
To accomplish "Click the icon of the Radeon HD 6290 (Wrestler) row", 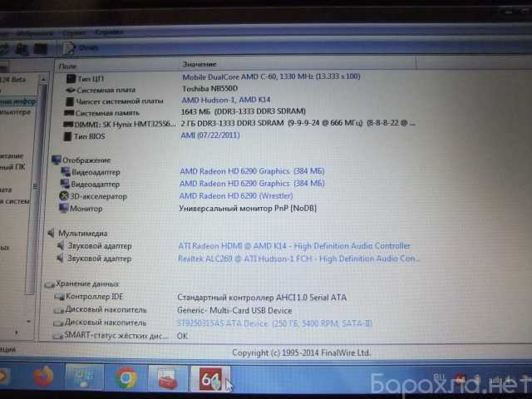I will click(64, 196).
